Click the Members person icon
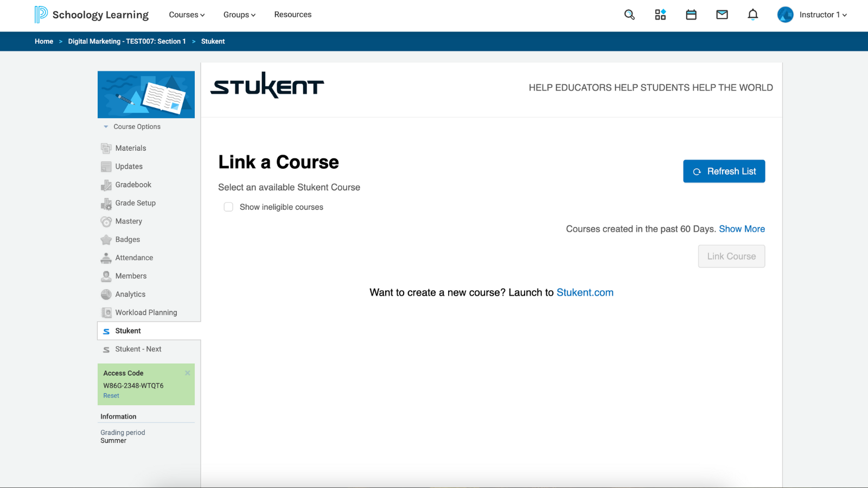Screen dimensions: 868x488 (106, 276)
